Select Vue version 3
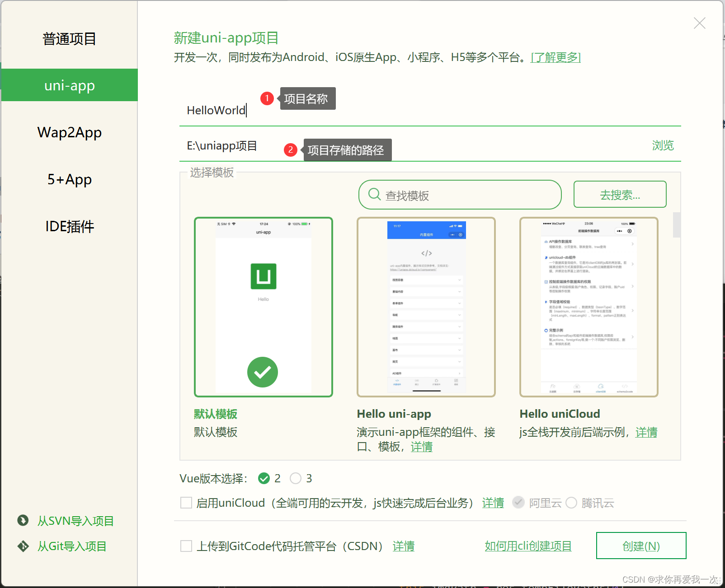Screen dimensions: 725x588 297,478
